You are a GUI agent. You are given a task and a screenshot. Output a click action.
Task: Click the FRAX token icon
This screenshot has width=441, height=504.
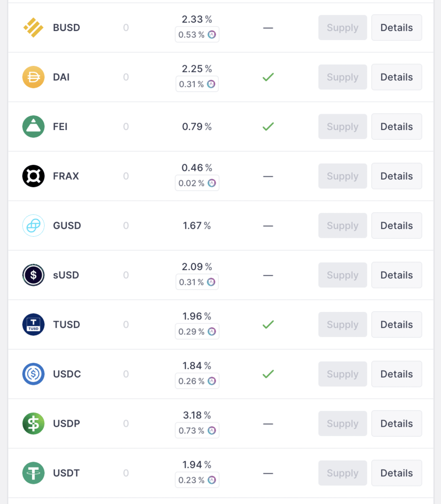coord(33,176)
